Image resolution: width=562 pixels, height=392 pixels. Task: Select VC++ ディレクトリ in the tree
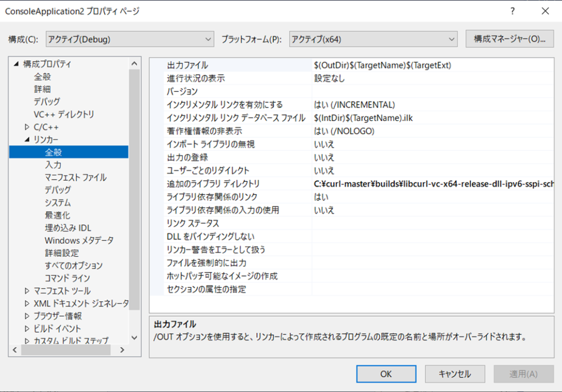click(x=64, y=114)
